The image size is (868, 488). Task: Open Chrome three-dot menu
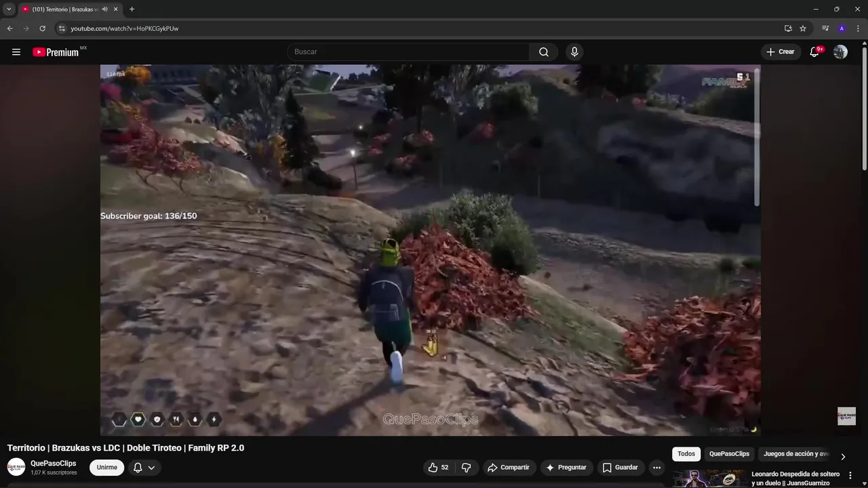(x=858, y=28)
